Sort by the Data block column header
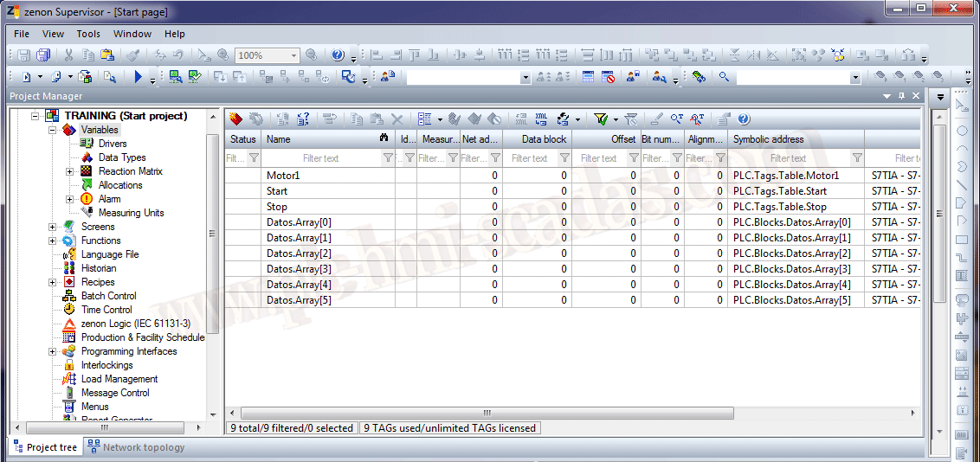The width and height of the screenshot is (980, 462). (x=537, y=138)
